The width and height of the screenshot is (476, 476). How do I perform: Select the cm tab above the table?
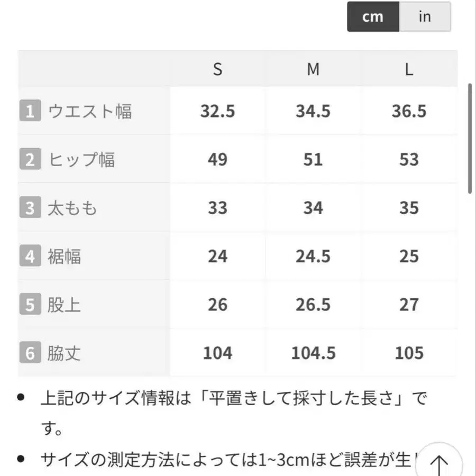click(373, 17)
